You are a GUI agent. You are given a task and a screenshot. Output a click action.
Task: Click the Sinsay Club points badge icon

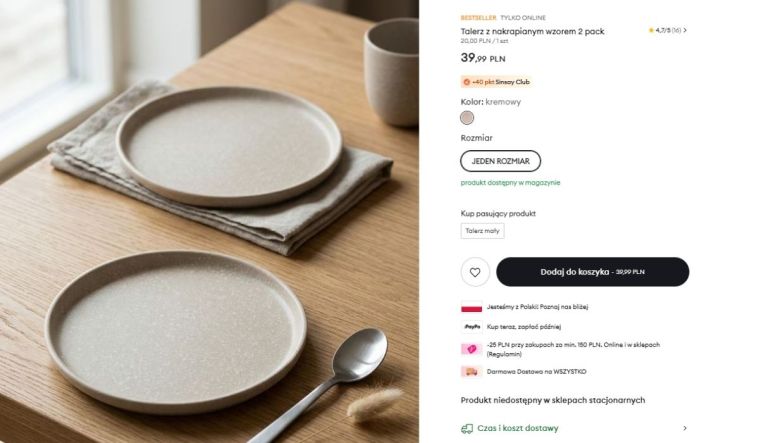466,82
